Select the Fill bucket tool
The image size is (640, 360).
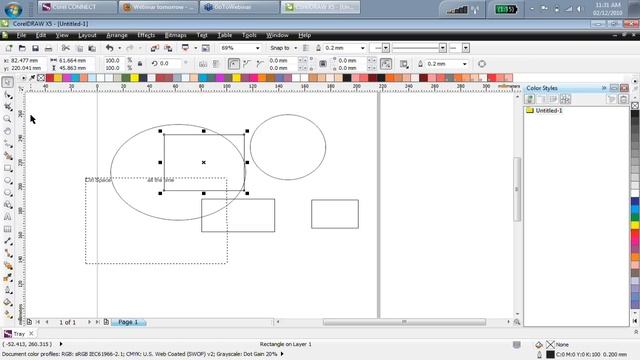point(7,303)
